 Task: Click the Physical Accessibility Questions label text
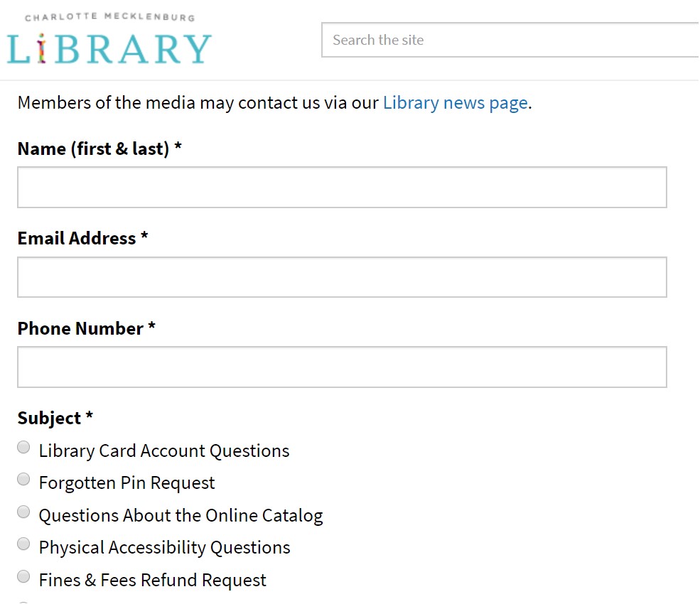tap(165, 548)
